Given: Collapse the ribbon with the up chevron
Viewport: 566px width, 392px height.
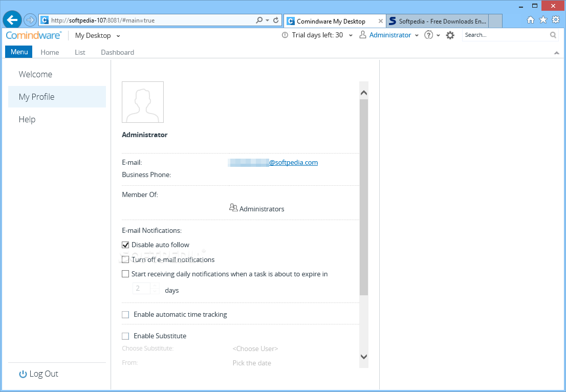Looking at the screenshot, I should pos(557,53).
